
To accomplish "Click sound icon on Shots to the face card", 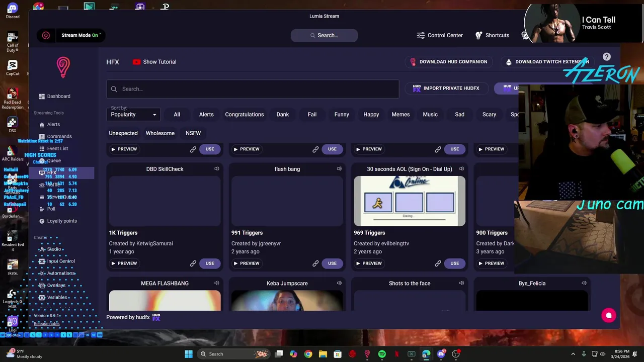I will click(x=461, y=283).
